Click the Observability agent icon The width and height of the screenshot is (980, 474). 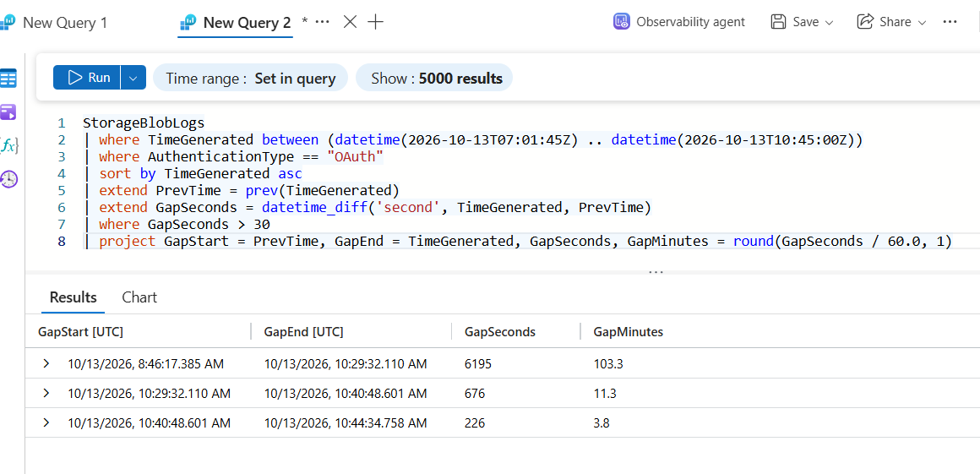(621, 22)
